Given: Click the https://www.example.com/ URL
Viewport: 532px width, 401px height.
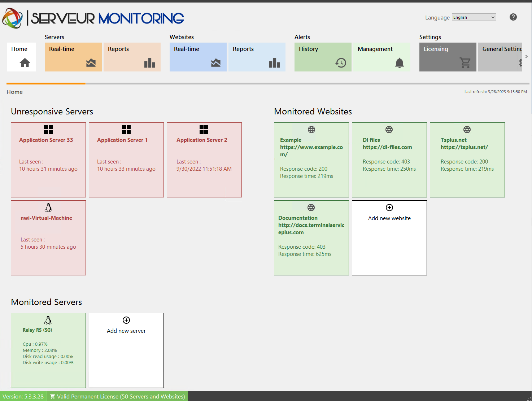Looking at the screenshot, I should tap(311, 151).
